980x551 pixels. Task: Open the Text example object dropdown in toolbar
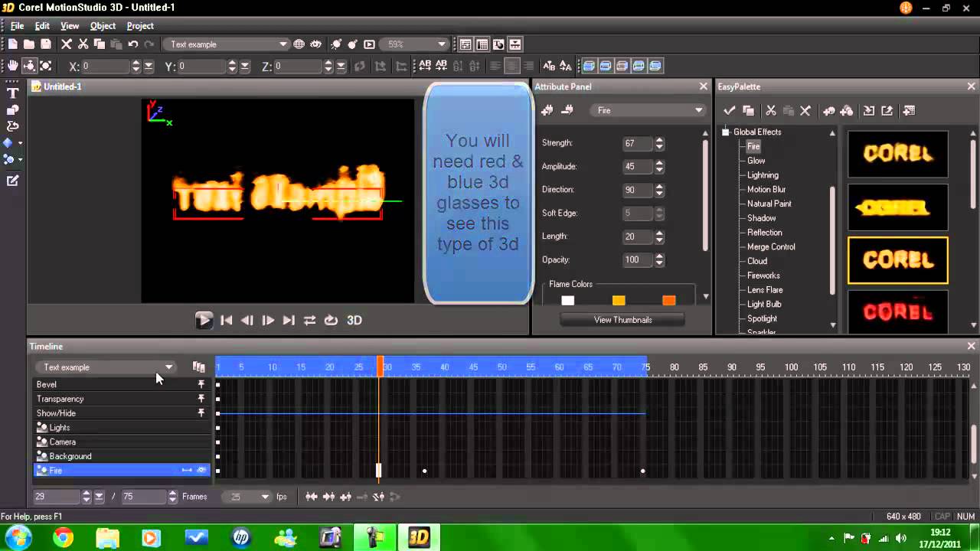click(x=227, y=44)
